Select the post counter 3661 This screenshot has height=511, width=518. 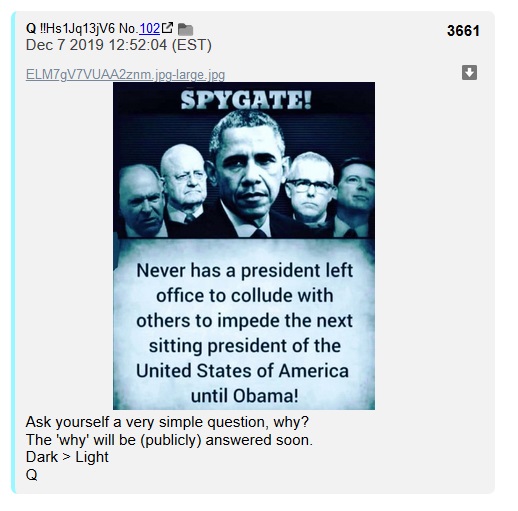463,31
